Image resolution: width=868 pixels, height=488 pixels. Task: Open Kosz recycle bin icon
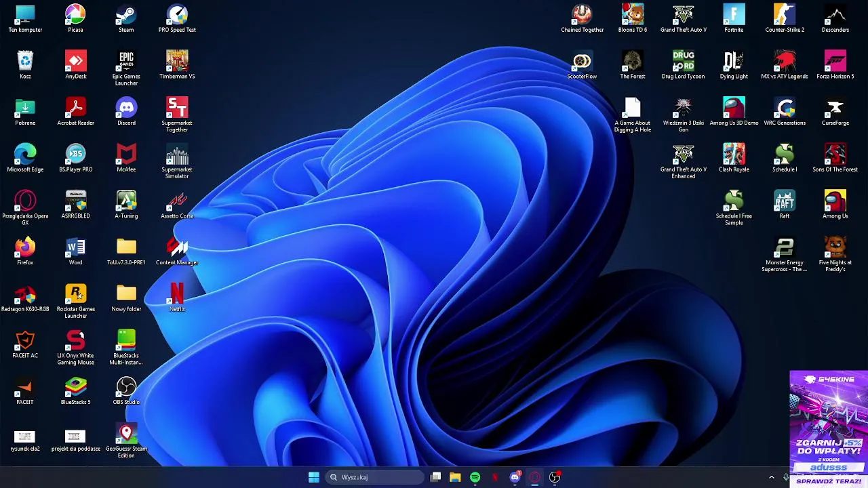[25, 65]
